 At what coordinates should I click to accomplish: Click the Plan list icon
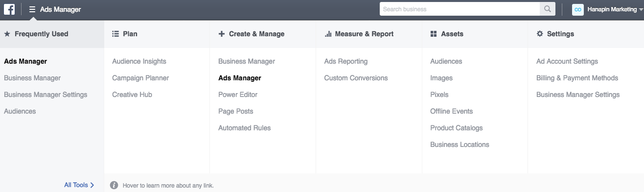point(115,34)
